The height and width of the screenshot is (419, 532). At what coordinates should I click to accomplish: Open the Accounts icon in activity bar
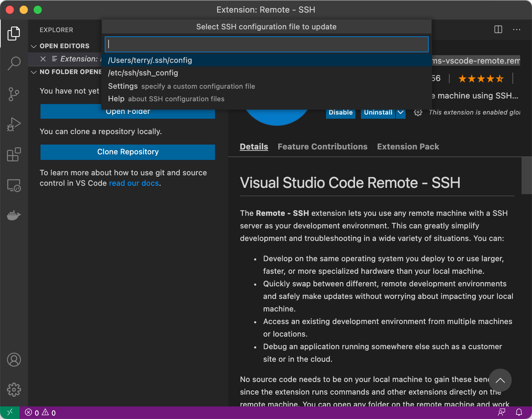point(14,360)
